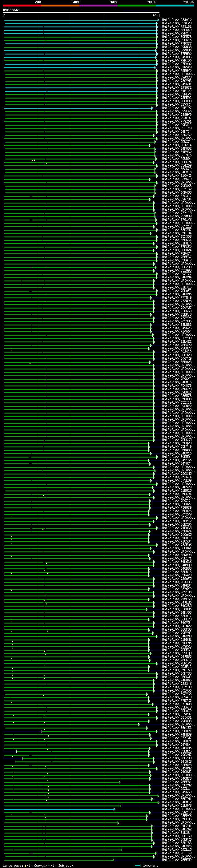The image size is (197, 868).
Task: Open hit UniRef100_C5LQ28
Action: click(x=177, y=443)
